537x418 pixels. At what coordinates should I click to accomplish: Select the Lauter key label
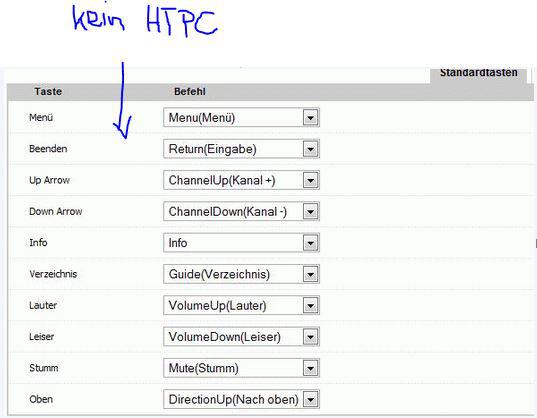(43, 305)
